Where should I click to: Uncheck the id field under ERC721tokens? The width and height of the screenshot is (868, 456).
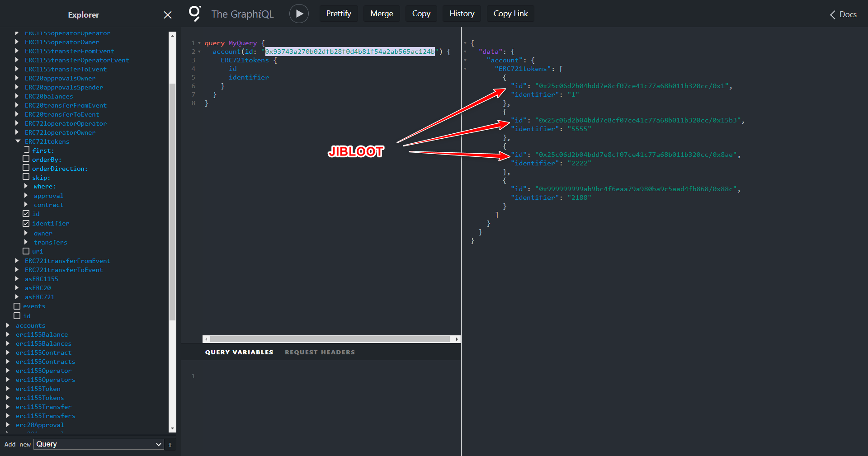point(26,214)
